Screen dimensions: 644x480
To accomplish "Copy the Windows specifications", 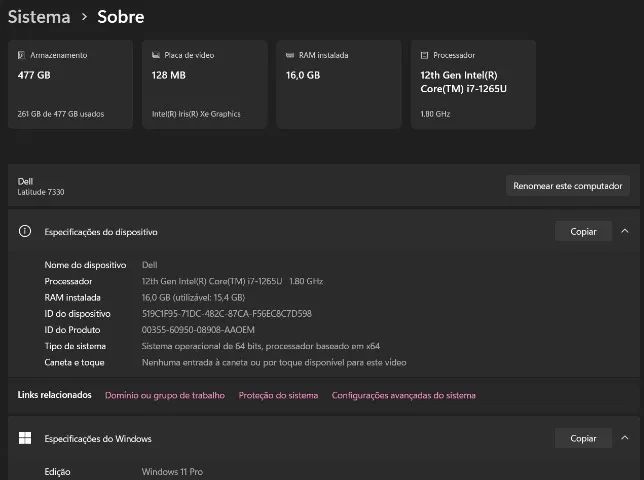I will click(583, 438).
